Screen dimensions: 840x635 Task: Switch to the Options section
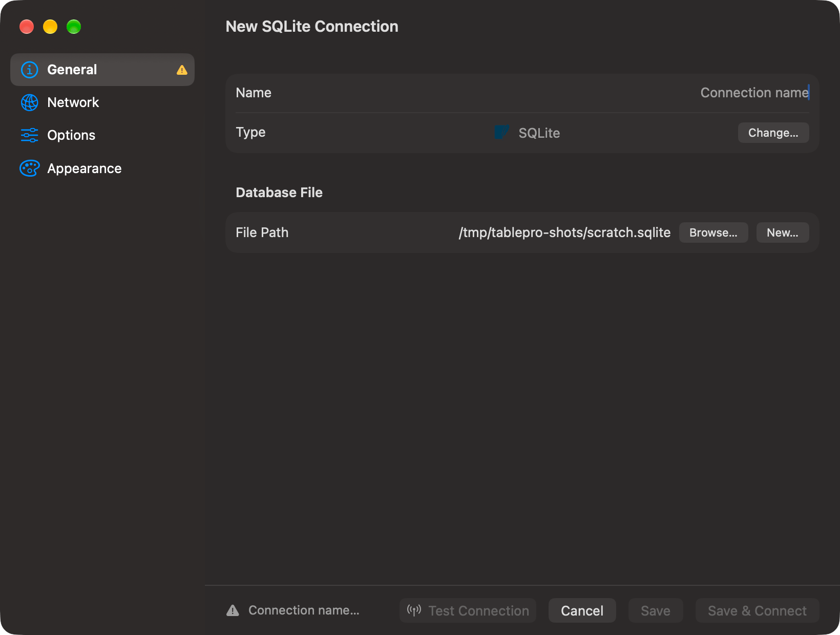tap(102, 135)
